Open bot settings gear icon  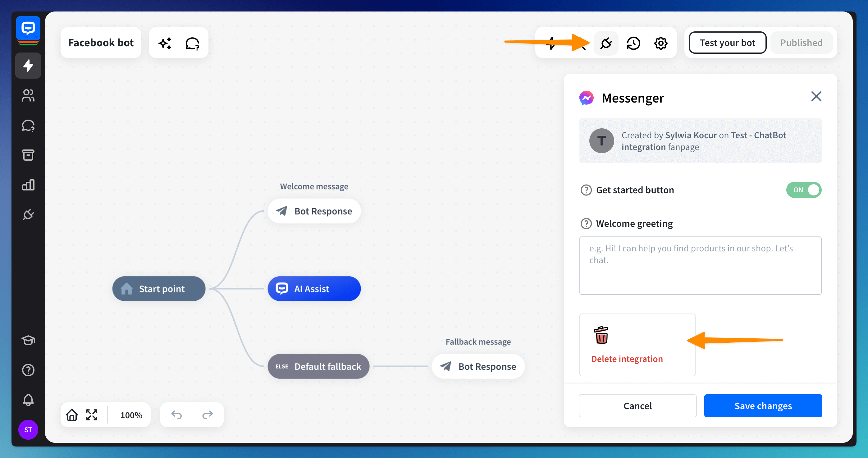tap(660, 43)
